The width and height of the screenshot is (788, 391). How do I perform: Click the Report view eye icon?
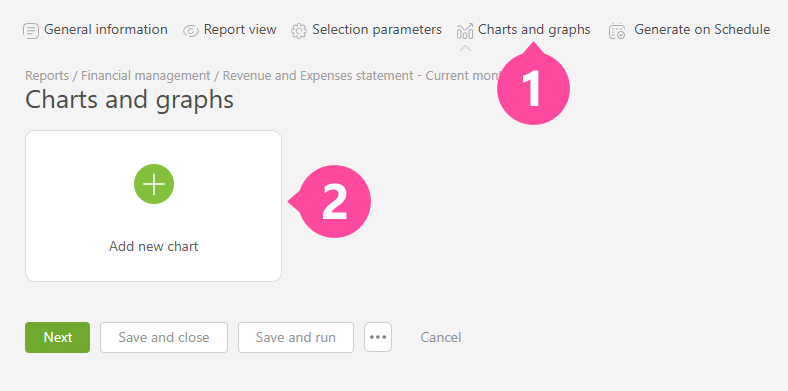click(x=191, y=31)
